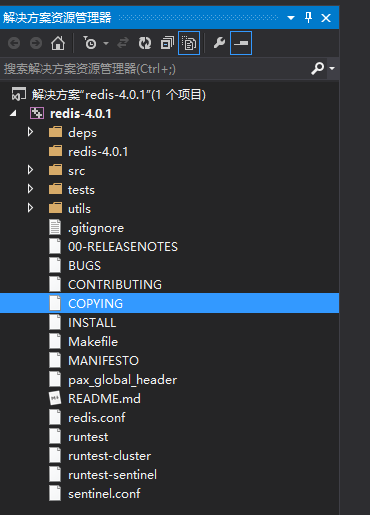Select the runtest-sentinel file
Image resolution: width=370 pixels, height=515 pixels.
click(x=112, y=475)
